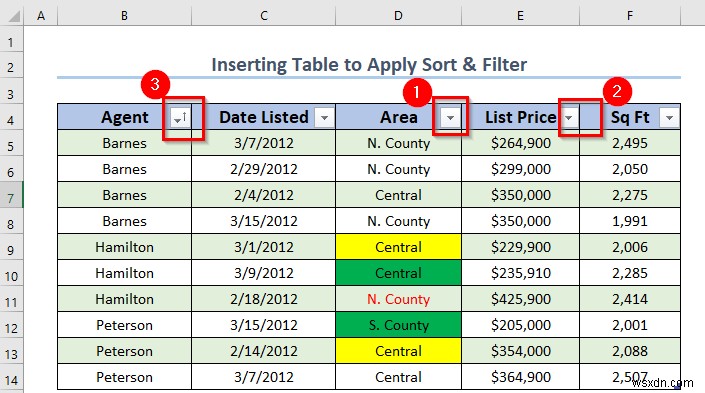
Task: Select the cell containing 2,088
Action: (x=630, y=351)
